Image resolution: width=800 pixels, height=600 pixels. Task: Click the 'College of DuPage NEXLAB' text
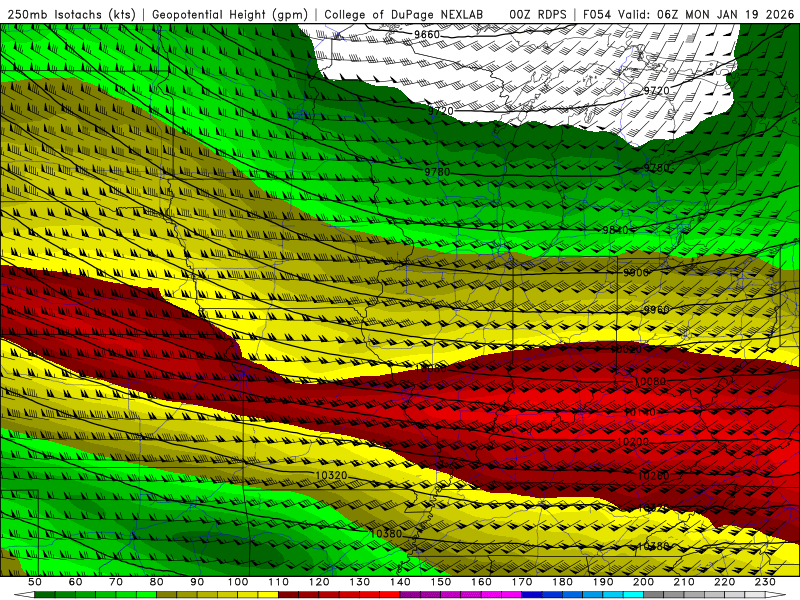click(404, 14)
